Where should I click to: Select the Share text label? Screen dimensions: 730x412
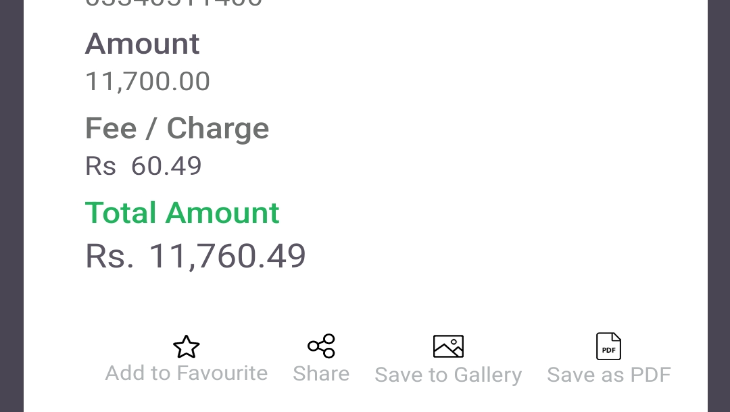click(x=321, y=374)
